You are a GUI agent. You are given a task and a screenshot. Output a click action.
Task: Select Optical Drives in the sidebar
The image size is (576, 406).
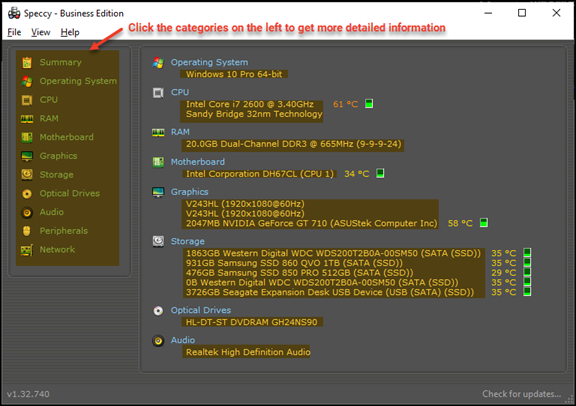tap(69, 194)
